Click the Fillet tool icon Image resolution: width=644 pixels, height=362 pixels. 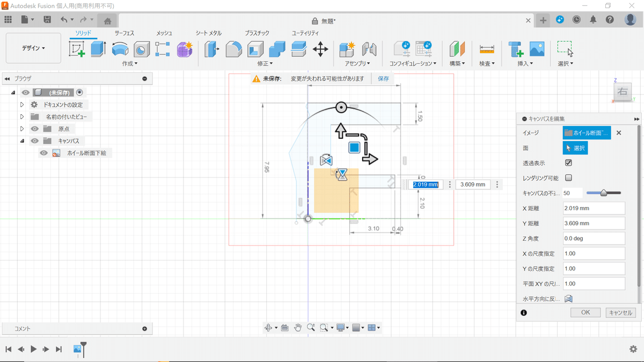click(x=234, y=49)
